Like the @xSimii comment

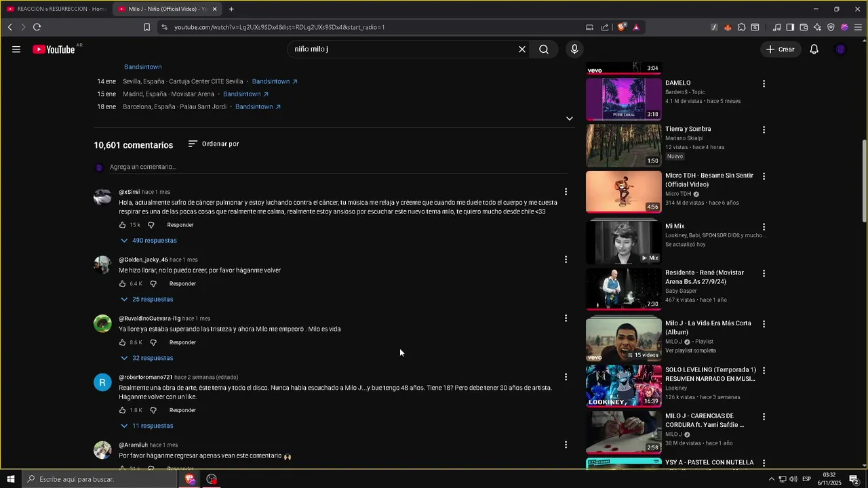[x=123, y=225]
